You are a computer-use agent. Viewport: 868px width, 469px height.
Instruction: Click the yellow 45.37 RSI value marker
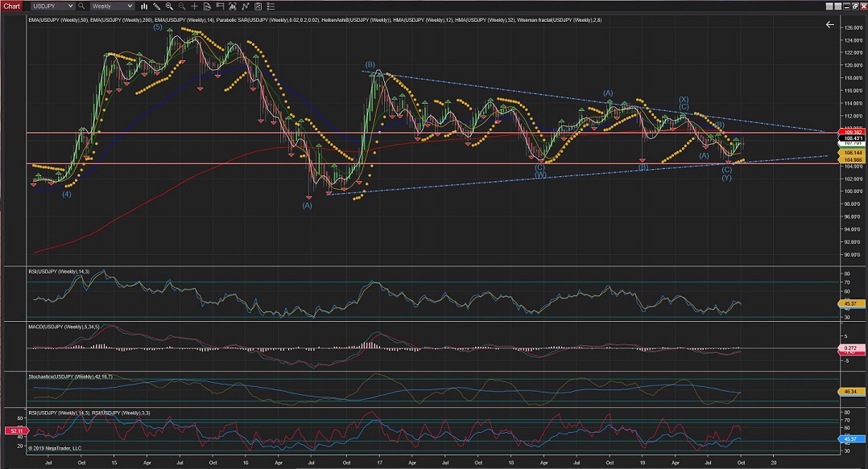coord(851,303)
